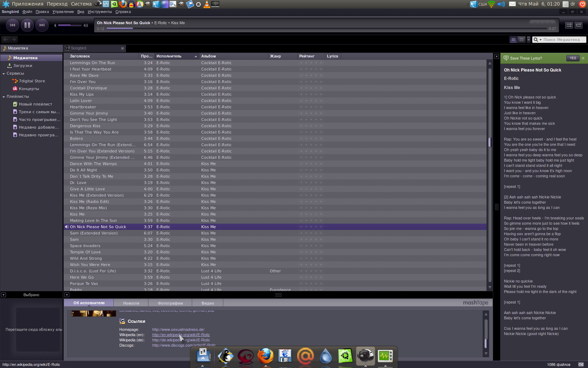Toggle repeat playback mode
The width and height of the screenshot is (588, 368).
click(579, 25)
